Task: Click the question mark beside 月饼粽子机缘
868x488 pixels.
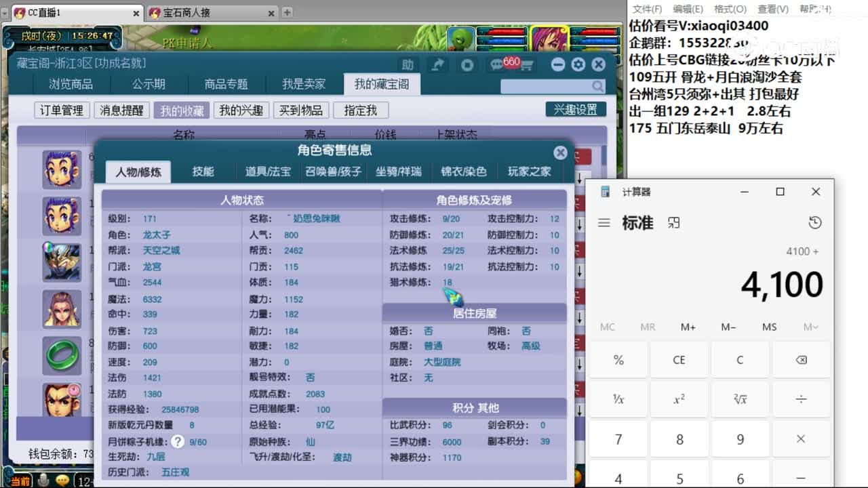Action: coord(178,441)
